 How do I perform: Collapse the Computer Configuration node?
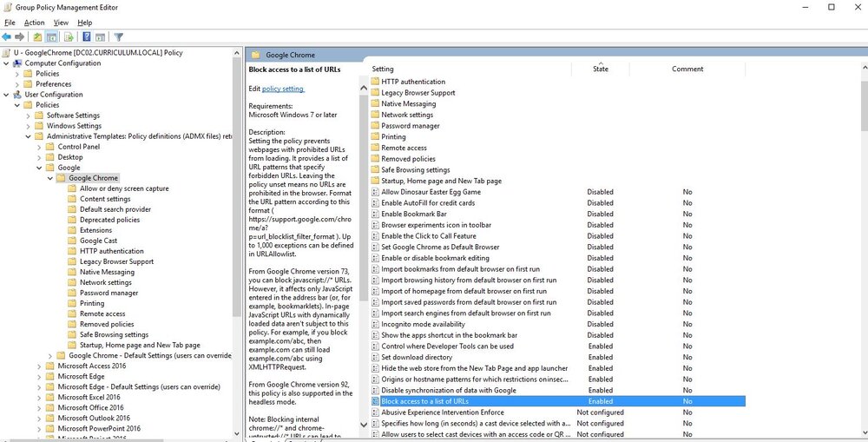(x=6, y=63)
